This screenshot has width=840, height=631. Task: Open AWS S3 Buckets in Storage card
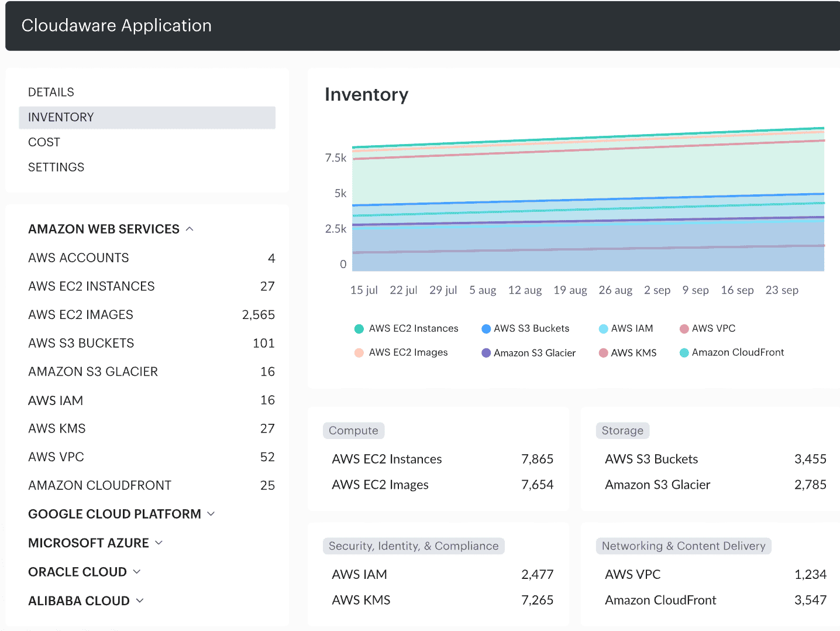[652, 459]
